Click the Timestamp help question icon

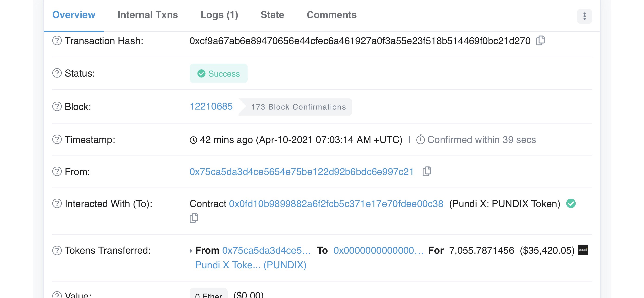(x=57, y=139)
